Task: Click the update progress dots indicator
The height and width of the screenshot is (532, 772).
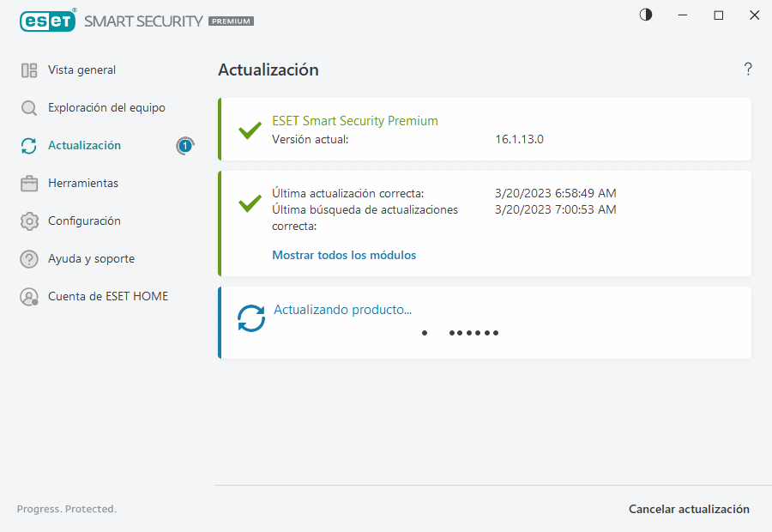Action: pyautogui.click(x=461, y=333)
